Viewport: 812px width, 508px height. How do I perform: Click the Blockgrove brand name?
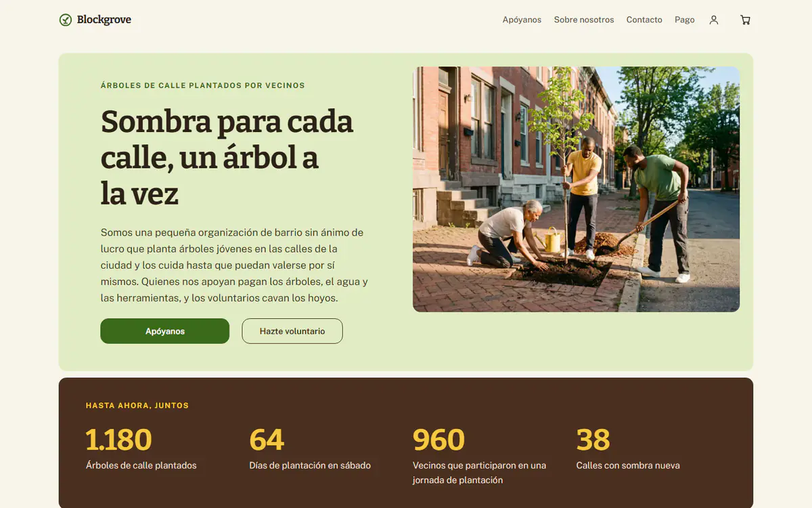point(104,20)
